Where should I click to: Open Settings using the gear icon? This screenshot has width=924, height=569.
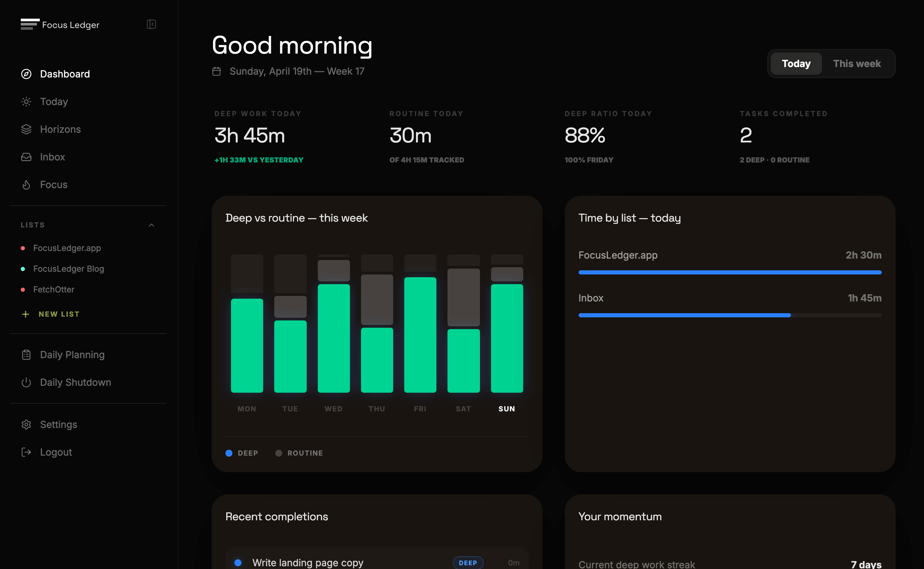point(26,425)
